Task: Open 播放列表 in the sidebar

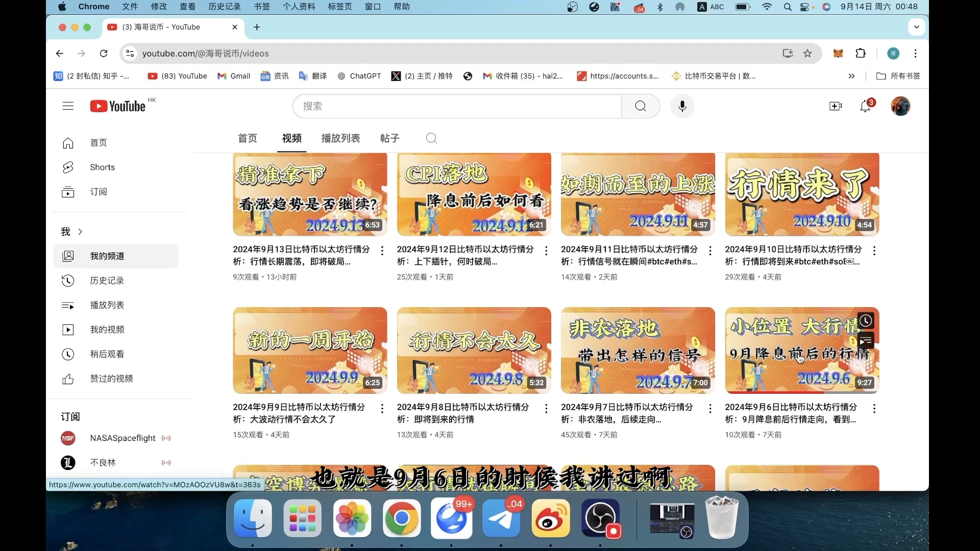Action: click(x=116, y=305)
